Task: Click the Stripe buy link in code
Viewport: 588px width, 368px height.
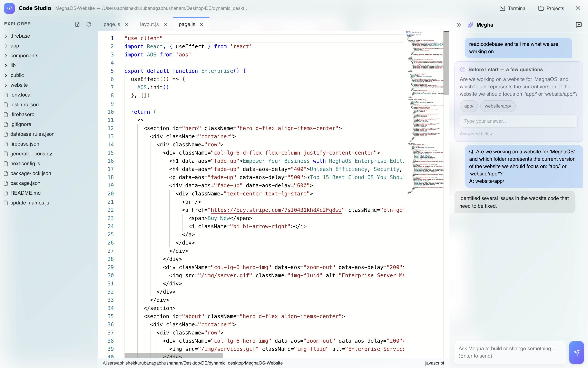Action: pyautogui.click(x=276, y=210)
